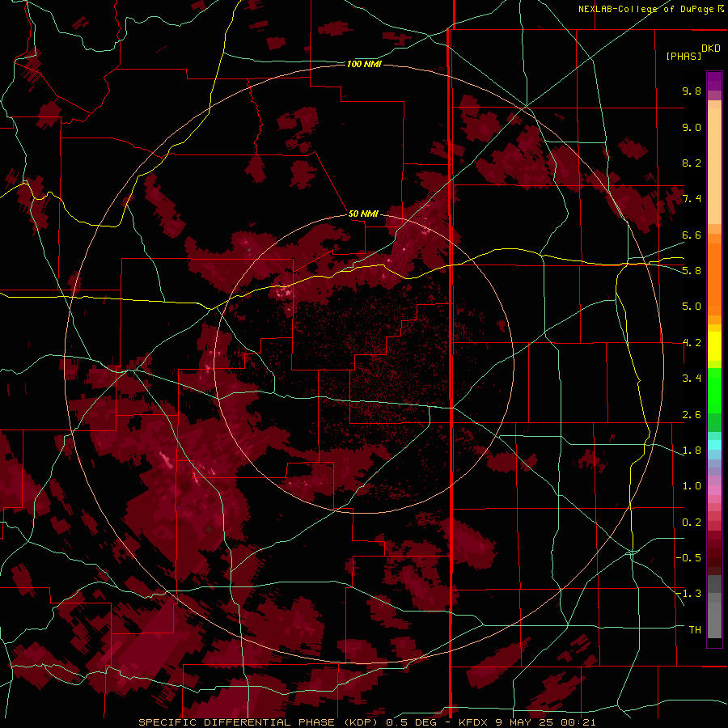Image resolution: width=728 pixels, height=728 pixels.
Task: Select the 9.0 legend value
Action: pos(692,127)
